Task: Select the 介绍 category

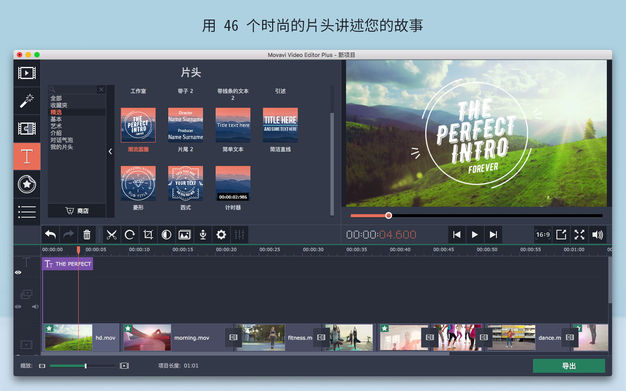Action: point(56,133)
